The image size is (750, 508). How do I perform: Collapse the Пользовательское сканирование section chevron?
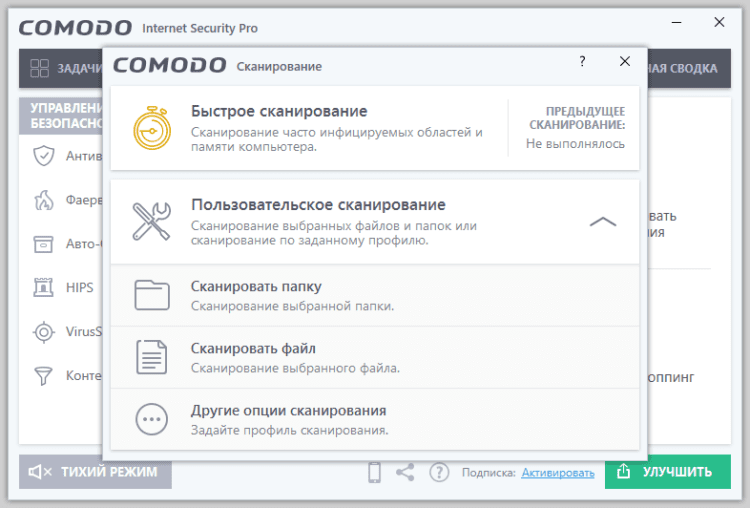(x=603, y=221)
